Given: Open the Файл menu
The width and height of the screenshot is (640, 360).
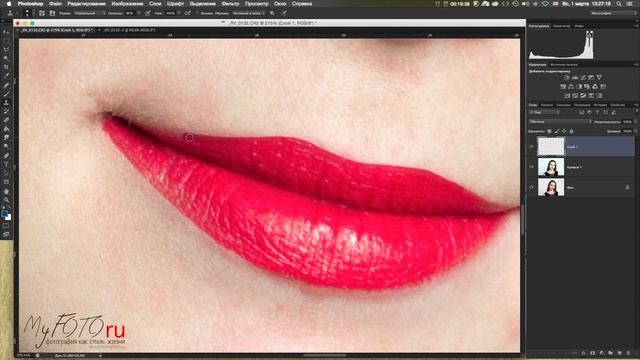Looking at the screenshot, I should point(55,4).
